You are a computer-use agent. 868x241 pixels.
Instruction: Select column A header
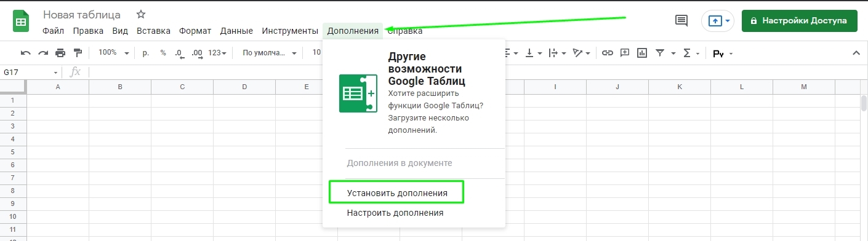[x=58, y=87]
